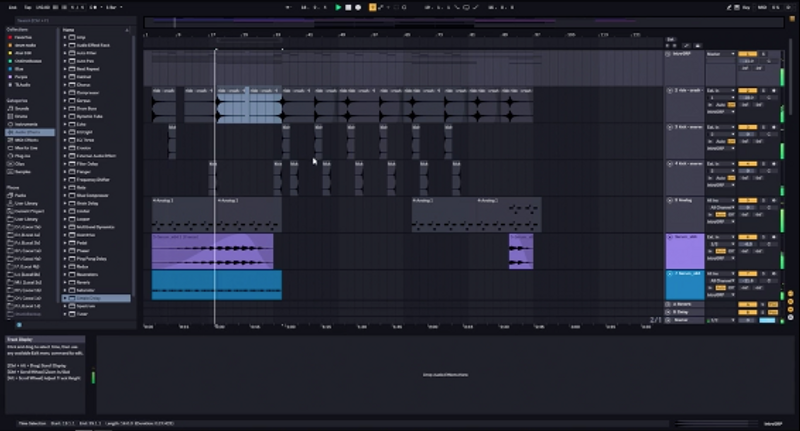The width and height of the screenshot is (800, 431).
Task: Expand the Auto Filter folder arrow
Action: 65,53
